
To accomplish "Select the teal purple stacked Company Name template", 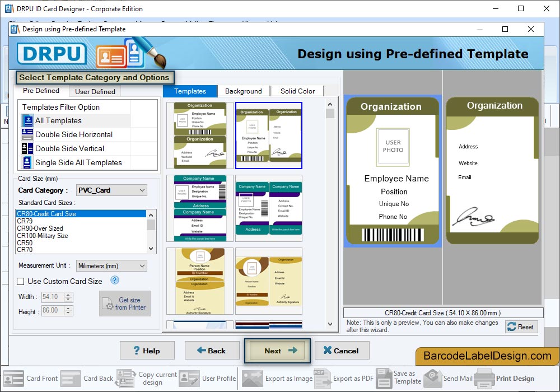I will point(200,208).
